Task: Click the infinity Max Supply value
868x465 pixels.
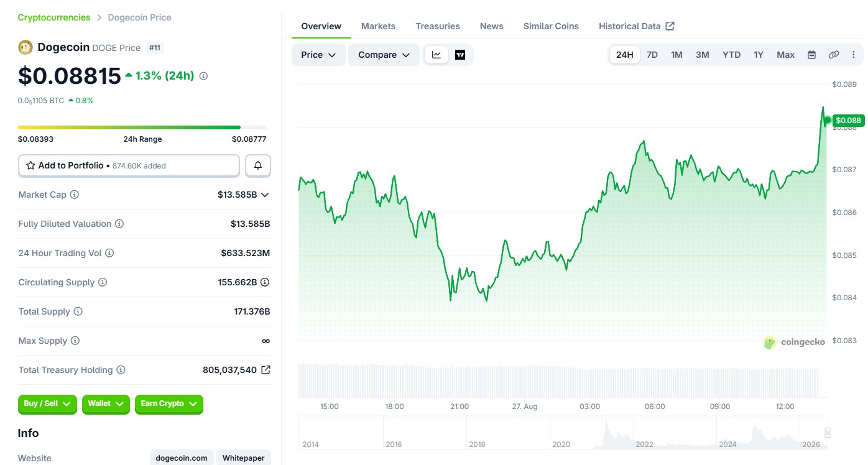Action: click(x=266, y=341)
